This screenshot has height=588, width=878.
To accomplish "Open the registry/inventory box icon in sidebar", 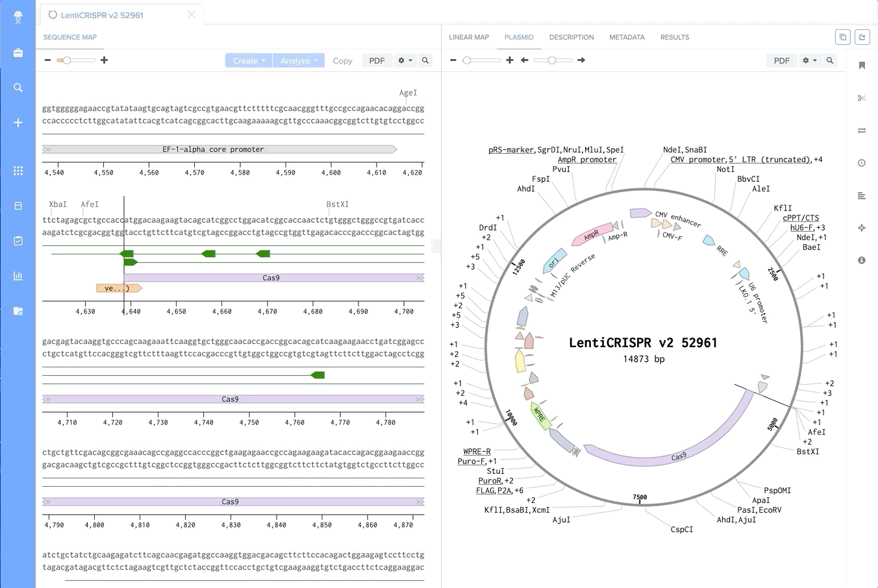I will pos(18,206).
